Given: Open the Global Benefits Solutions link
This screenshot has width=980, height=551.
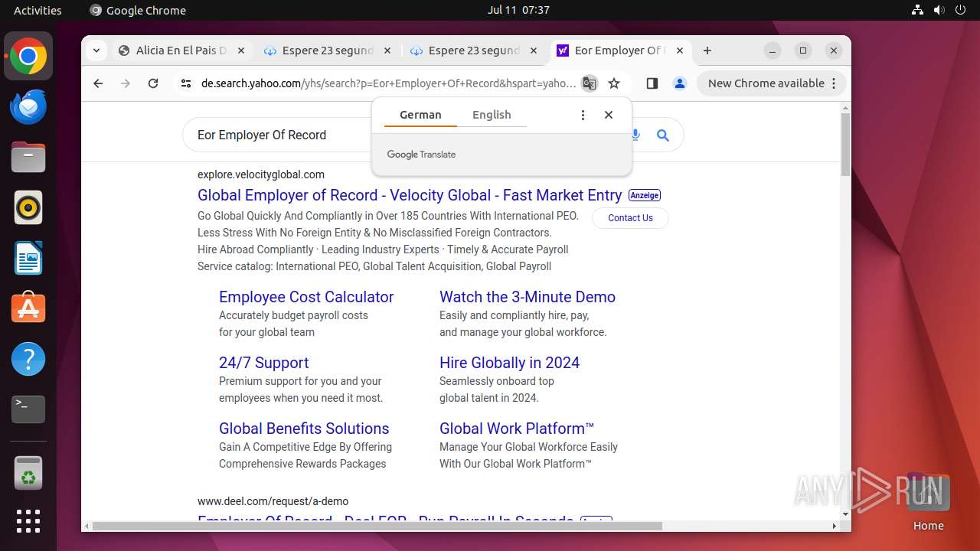Looking at the screenshot, I should click(304, 429).
